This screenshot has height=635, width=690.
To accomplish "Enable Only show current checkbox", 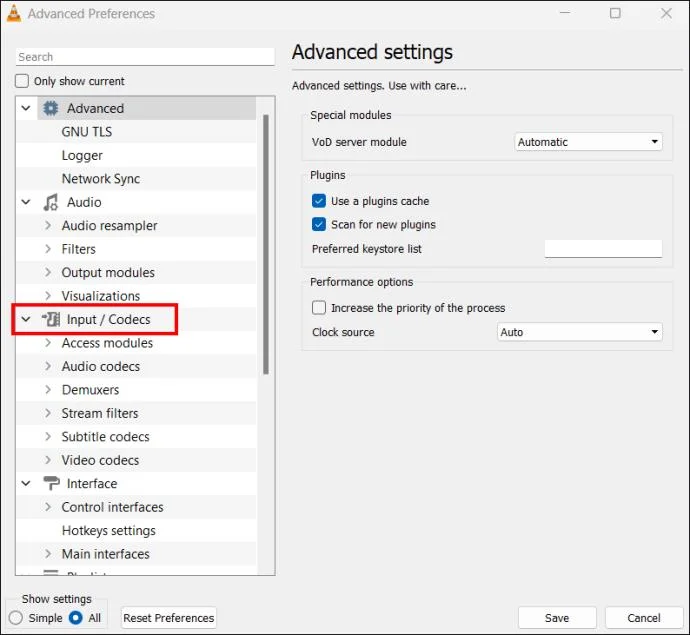I will click(x=22, y=81).
